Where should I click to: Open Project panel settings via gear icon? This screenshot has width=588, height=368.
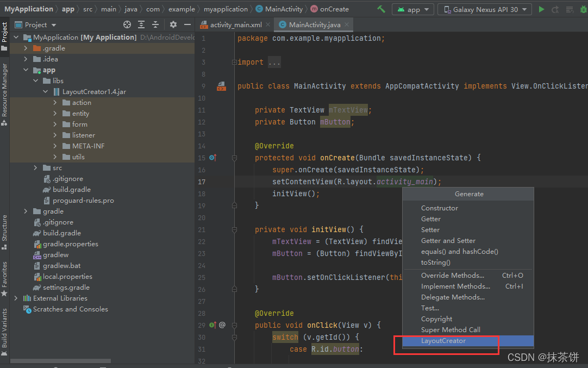[x=172, y=24]
